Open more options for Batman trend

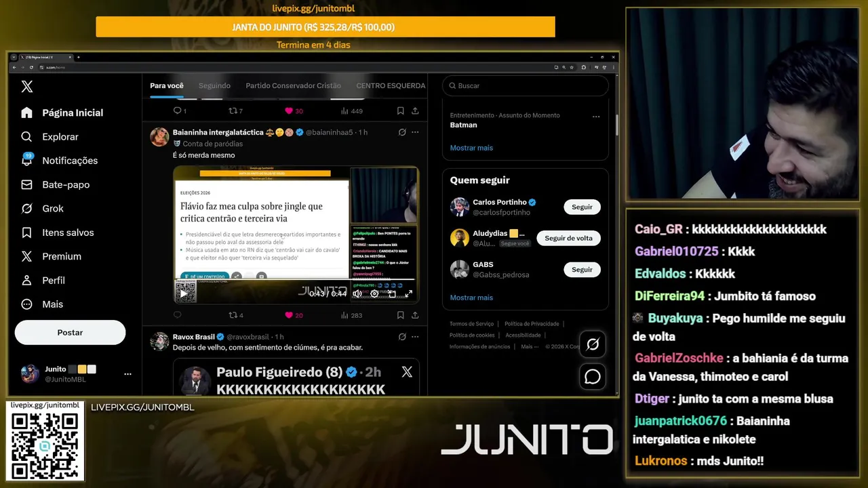[x=596, y=117]
